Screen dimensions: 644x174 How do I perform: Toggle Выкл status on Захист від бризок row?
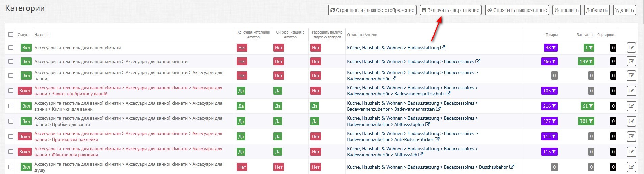pyautogui.click(x=24, y=91)
